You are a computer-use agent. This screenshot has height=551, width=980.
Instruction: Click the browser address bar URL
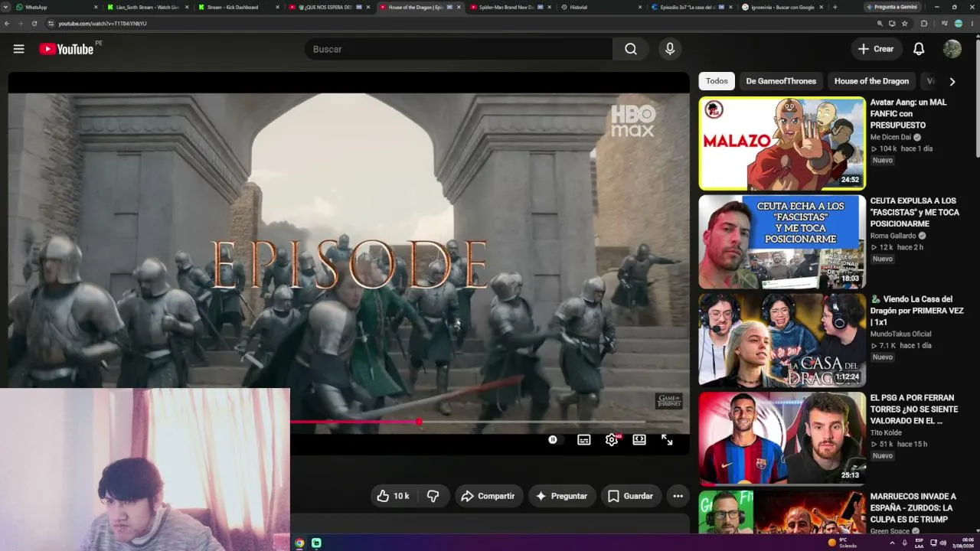tap(103, 24)
